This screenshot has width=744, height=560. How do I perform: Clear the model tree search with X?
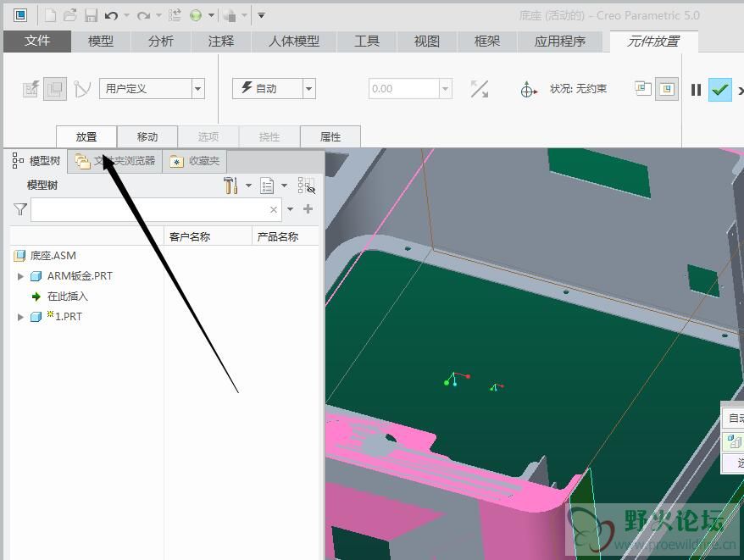pos(274,209)
